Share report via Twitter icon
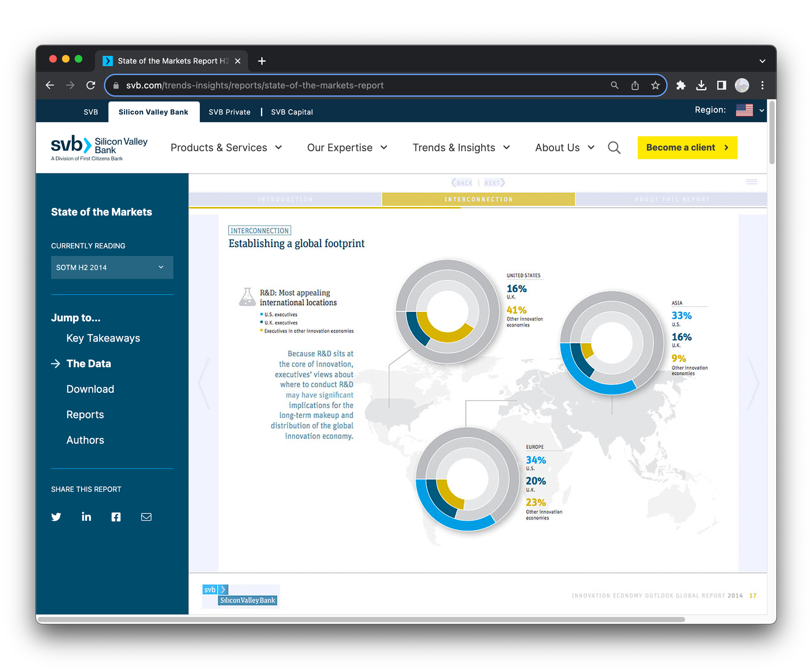This screenshot has height=671, width=812. (56, 517)
